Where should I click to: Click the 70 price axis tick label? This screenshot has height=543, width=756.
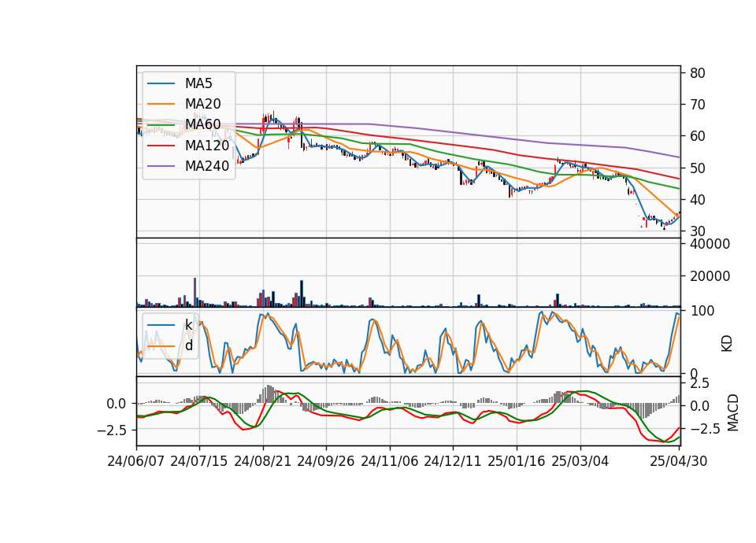point(698,105)
